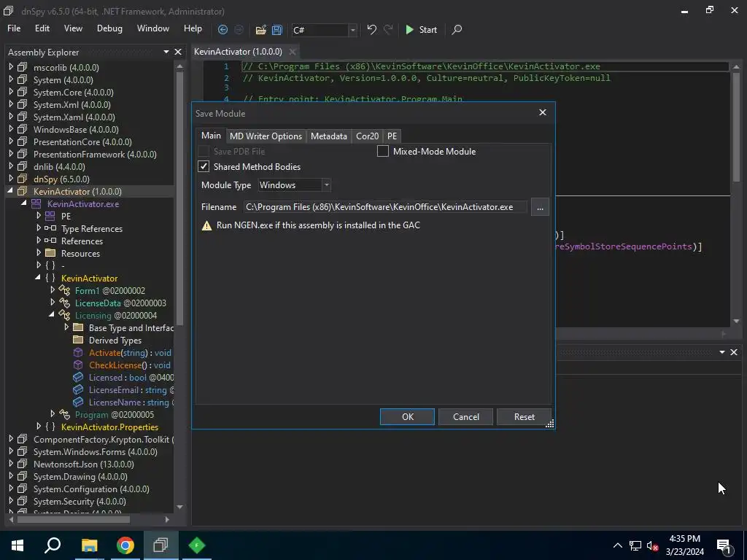Open Search with the magnifier toolbar icon
The width and height of the screenshot is (747, 560).
pyautogui.click(x=457, y=29)
